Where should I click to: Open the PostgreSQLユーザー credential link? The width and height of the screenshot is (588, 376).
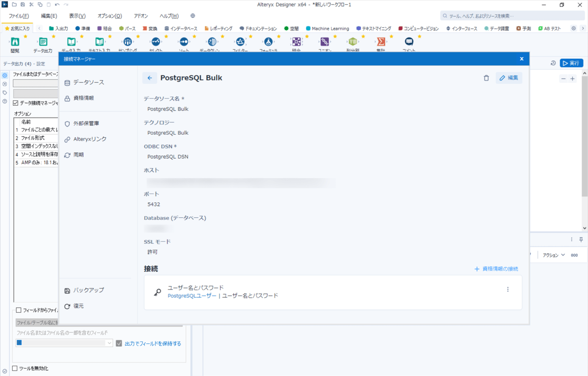click(192, 296)
